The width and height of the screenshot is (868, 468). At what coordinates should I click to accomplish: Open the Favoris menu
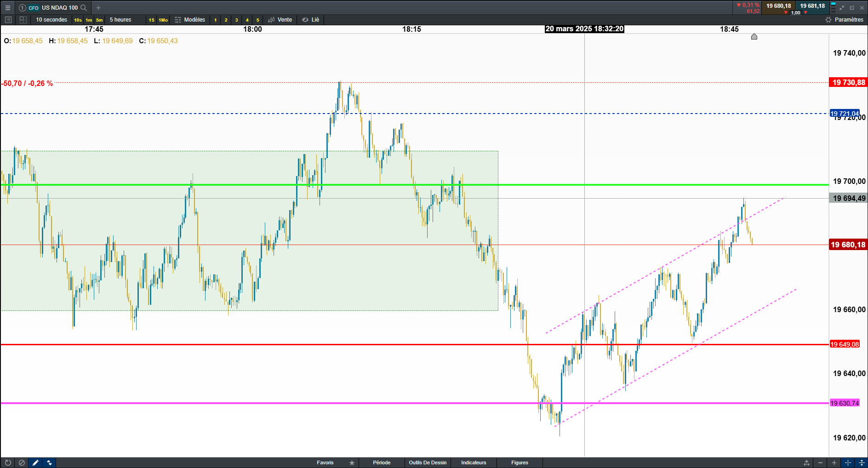coord(325,462)
